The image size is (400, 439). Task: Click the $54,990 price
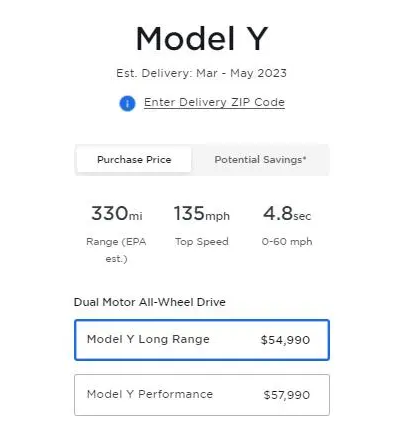click(x=285, y=340)
